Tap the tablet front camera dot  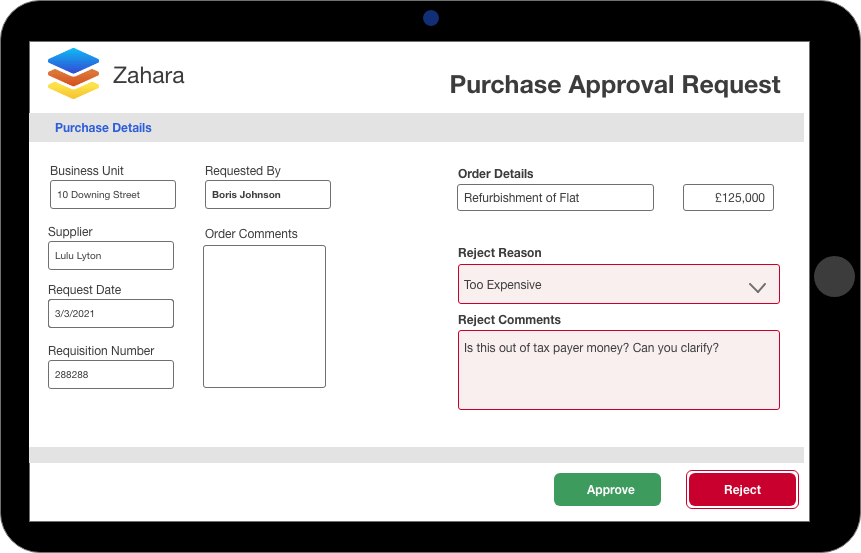click(431, 18)
